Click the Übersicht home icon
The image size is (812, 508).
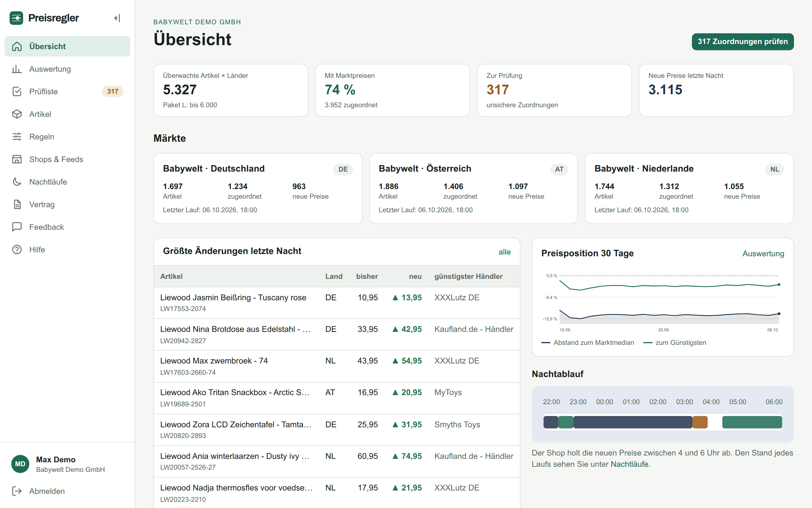(x=17, y=46)
